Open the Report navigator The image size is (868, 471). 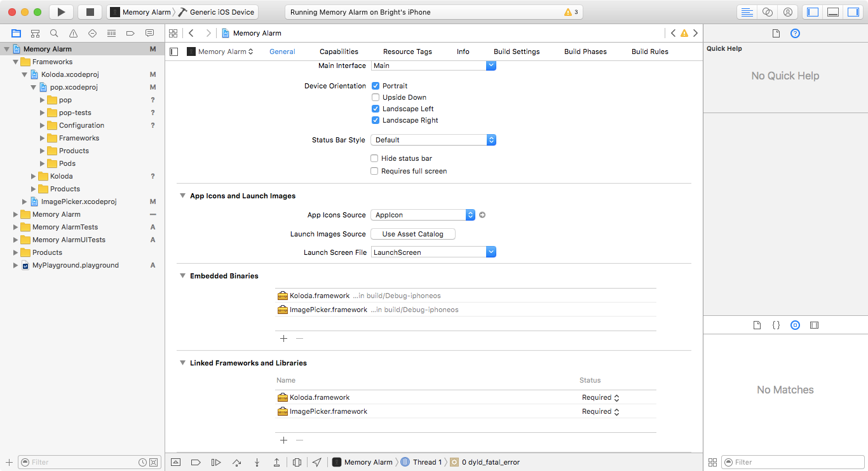point(149,33)
